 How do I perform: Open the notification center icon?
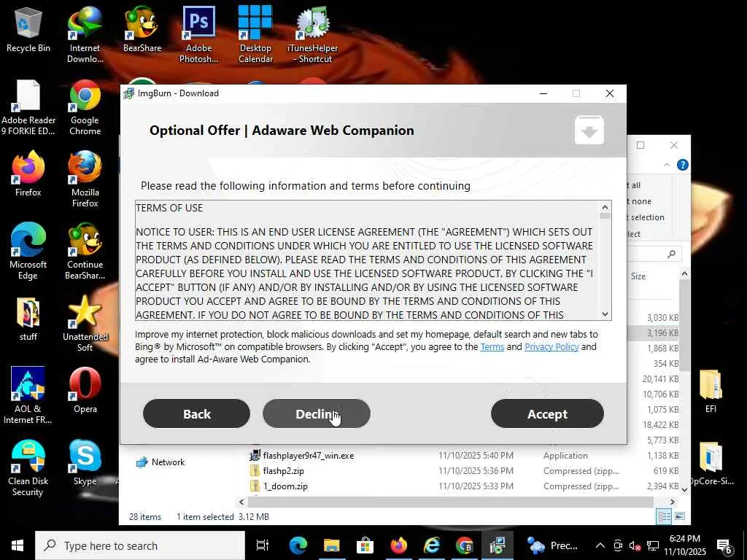pyautogui.click(x=724, y=545)
